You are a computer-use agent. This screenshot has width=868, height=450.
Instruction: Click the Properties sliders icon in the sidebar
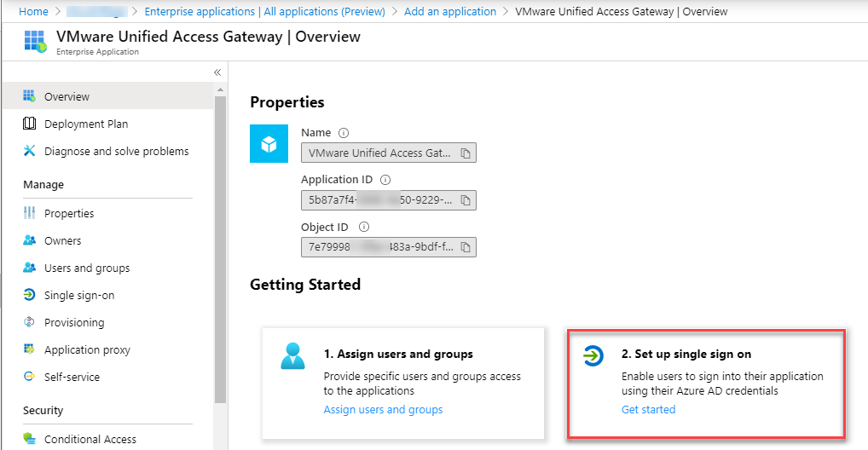pyautogui.click(x=29, y=212)
